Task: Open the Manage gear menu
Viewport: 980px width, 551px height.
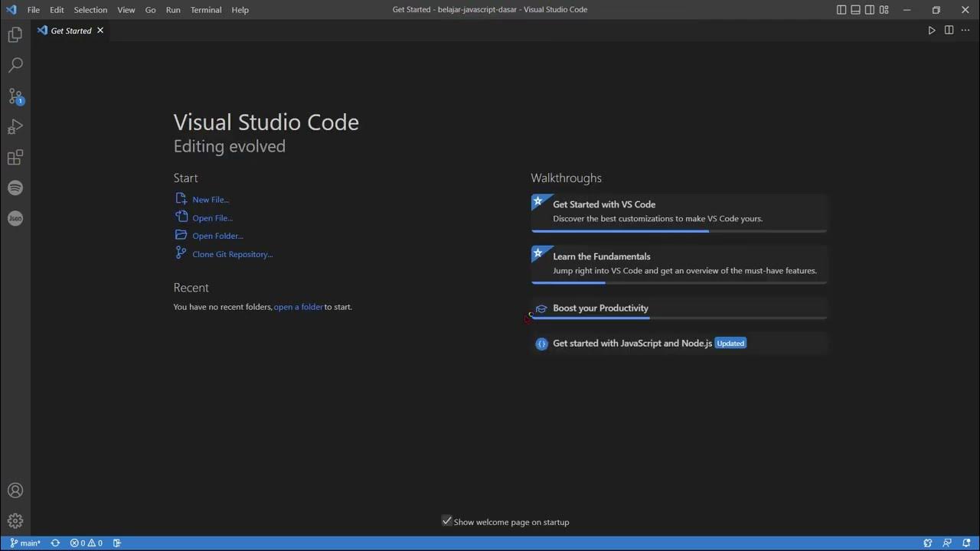Action: click(x=15, y=521)
